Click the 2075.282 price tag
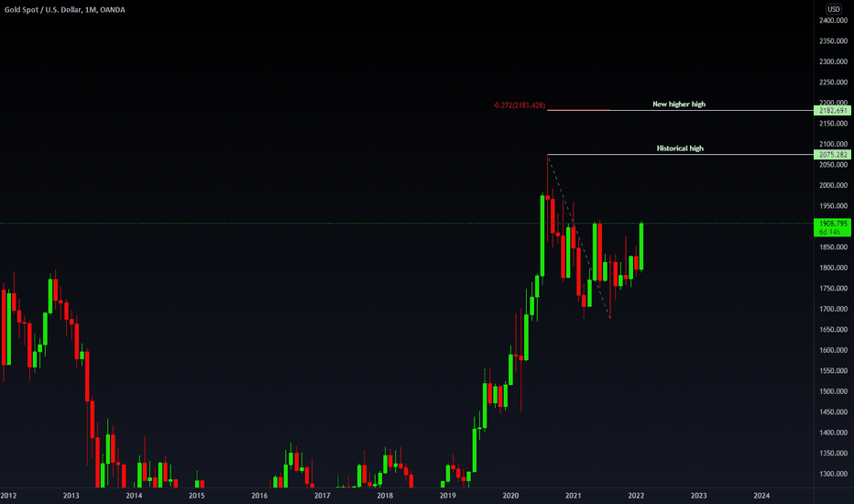 point(832,155)
